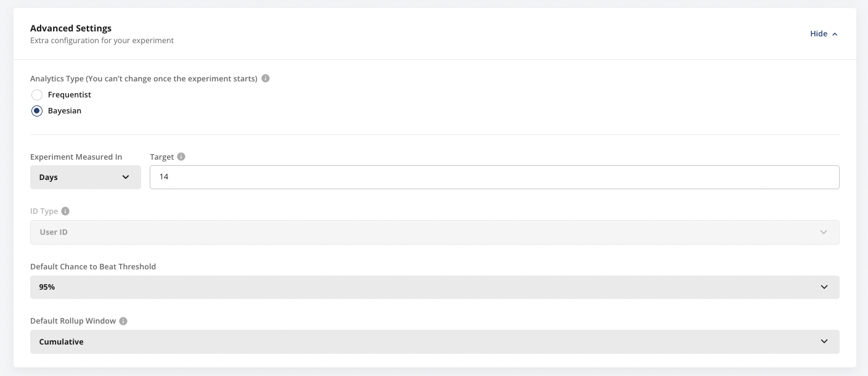Click the chevron on the Days dropdown
Screen dimensions: 868x376
[x=126, y=177]
